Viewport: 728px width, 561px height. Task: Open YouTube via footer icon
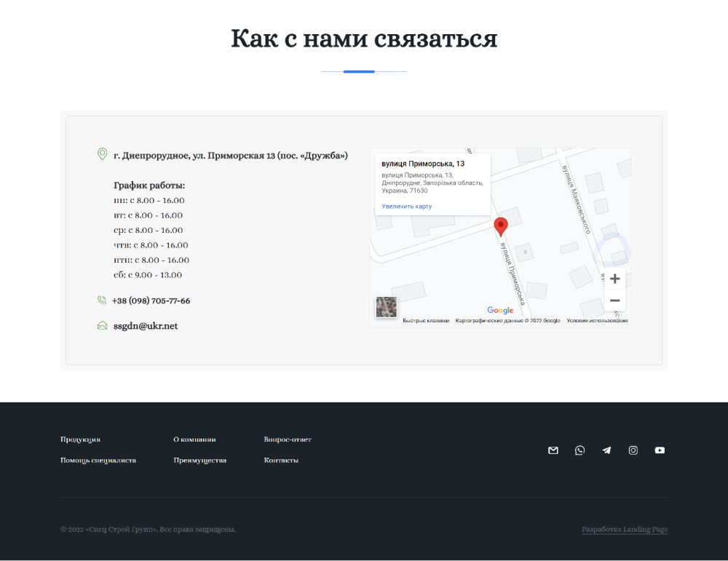click(x=660, y=450)
